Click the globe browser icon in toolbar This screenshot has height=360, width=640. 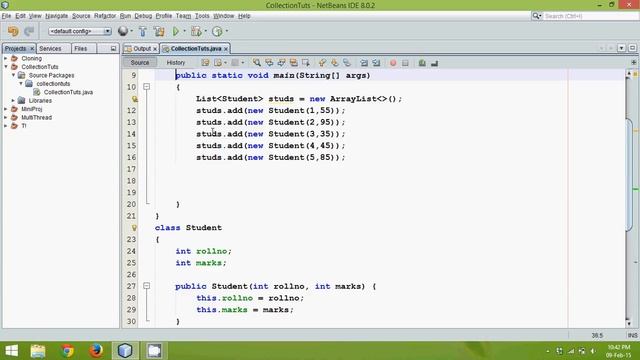coord(122,31)
